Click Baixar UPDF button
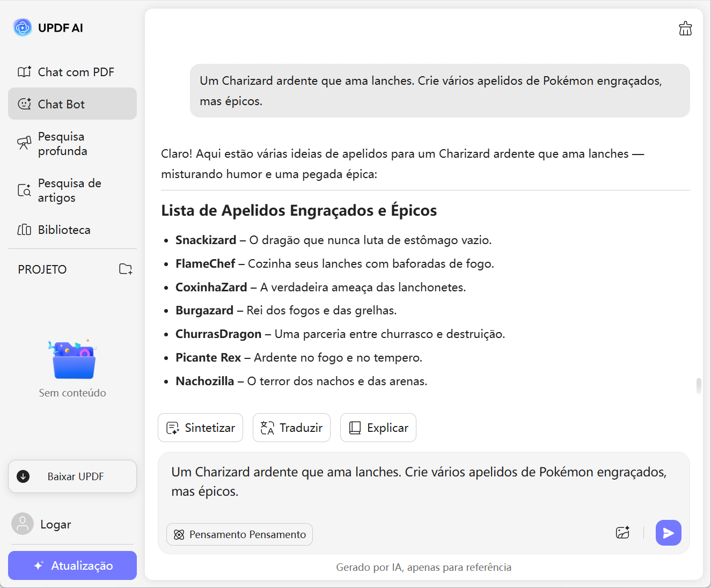 (x=72, y=476)
